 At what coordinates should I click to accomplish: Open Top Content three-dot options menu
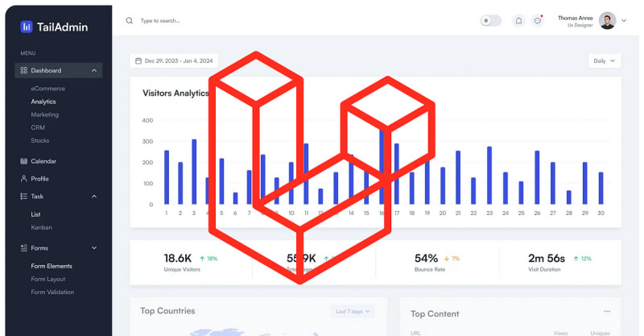click(607, 312)
